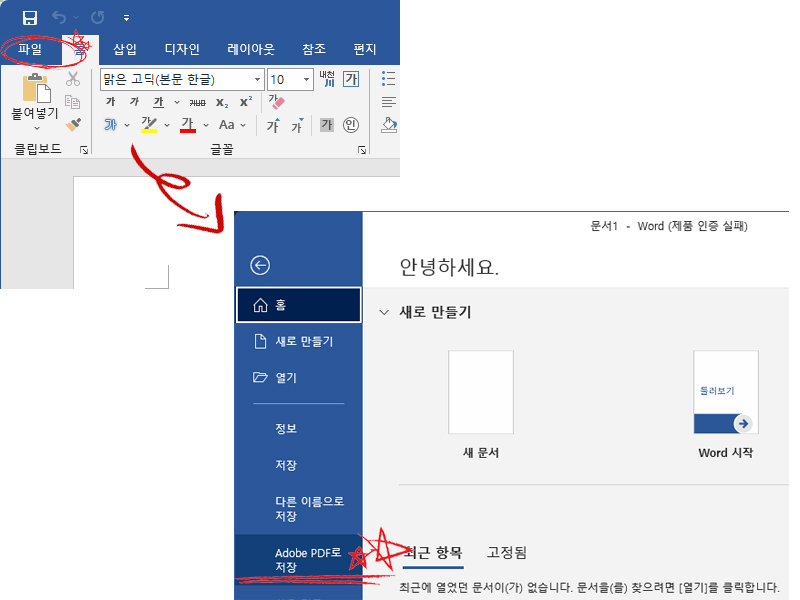800x600 pixels.
Task: Open the underline style dropdown arrow
Action: (177, 102)
